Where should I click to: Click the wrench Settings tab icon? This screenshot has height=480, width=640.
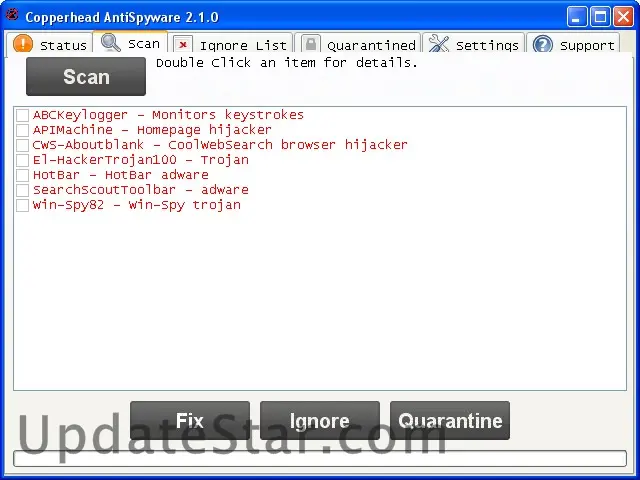438,44
